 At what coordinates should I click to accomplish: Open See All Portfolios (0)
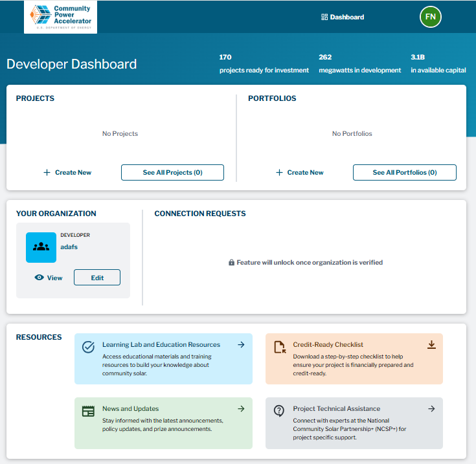[x=405, y=172]
